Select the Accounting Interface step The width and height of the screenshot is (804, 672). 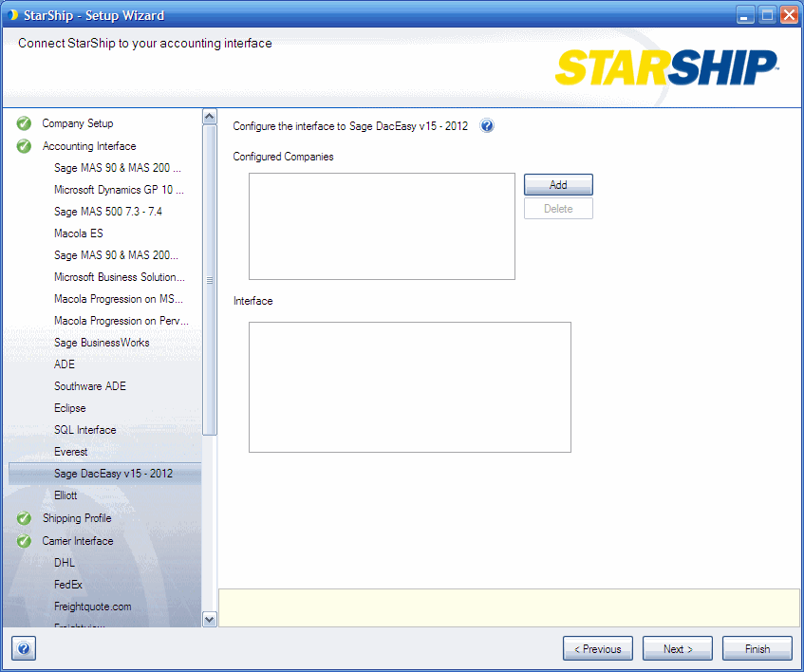[89, 146]
